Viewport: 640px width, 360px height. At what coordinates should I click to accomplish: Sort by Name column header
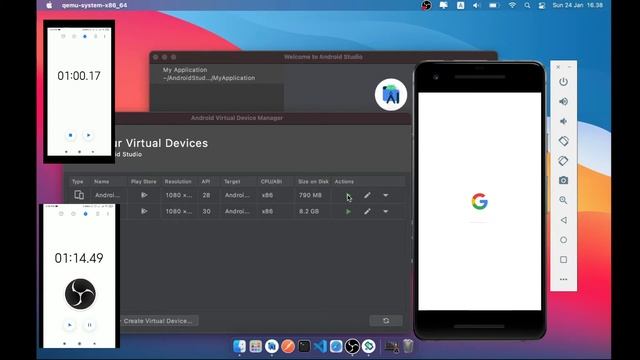coord(102,182)
